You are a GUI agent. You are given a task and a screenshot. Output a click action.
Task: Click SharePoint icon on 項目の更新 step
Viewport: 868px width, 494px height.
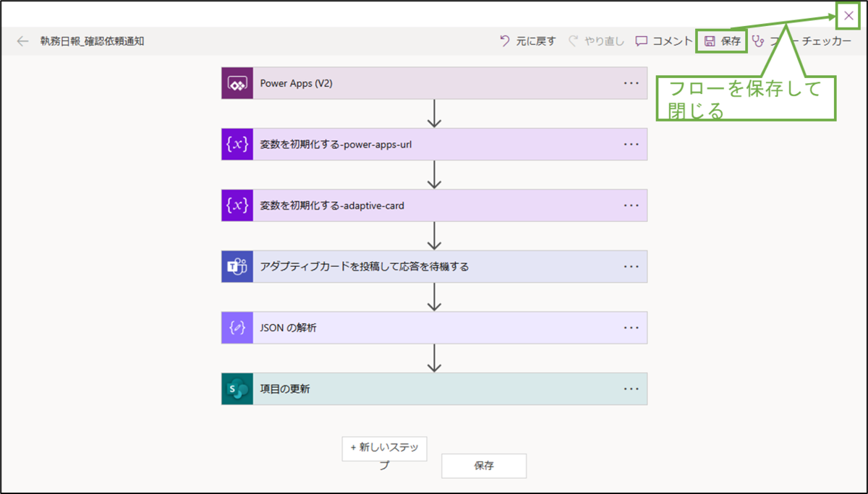coord(237,388)
